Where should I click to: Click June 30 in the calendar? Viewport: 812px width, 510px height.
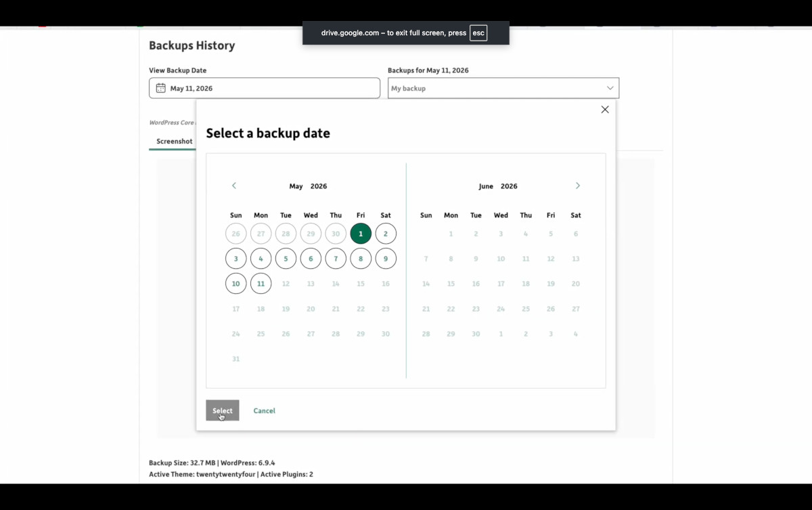[476, 334]
